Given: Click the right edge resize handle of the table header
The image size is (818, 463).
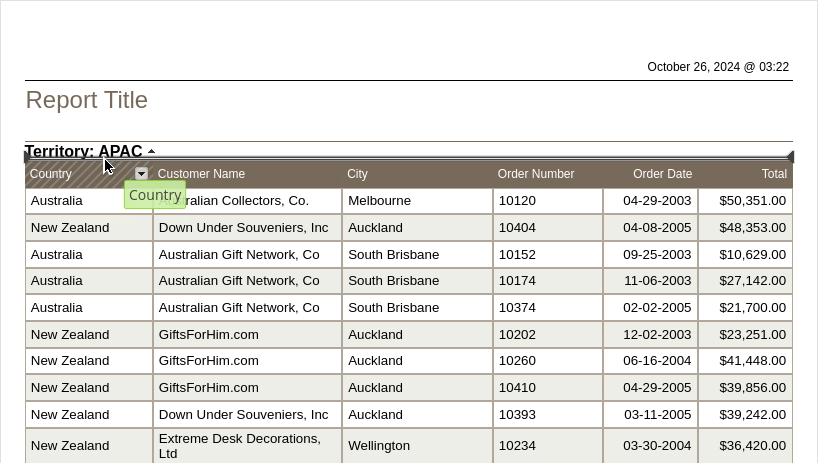Looking at the screenshot, I should [x=790, y=157].
